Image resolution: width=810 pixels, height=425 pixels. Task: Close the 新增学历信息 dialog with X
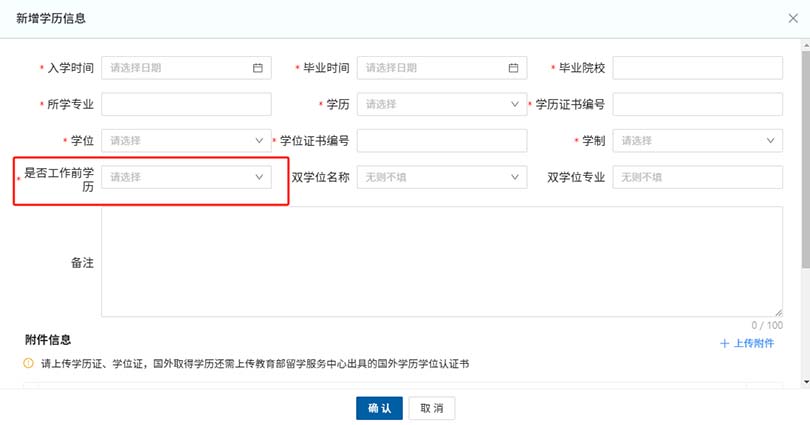point(793,18)
